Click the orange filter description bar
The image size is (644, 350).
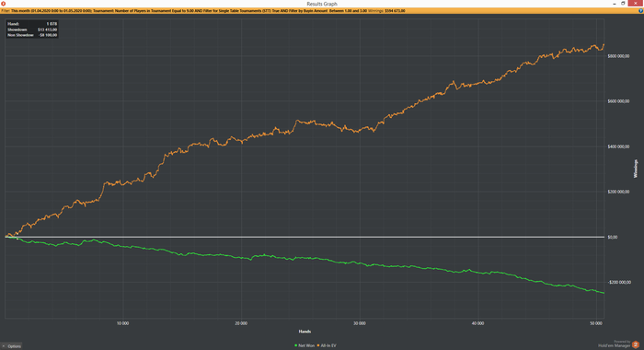click(x=322, y=11)
